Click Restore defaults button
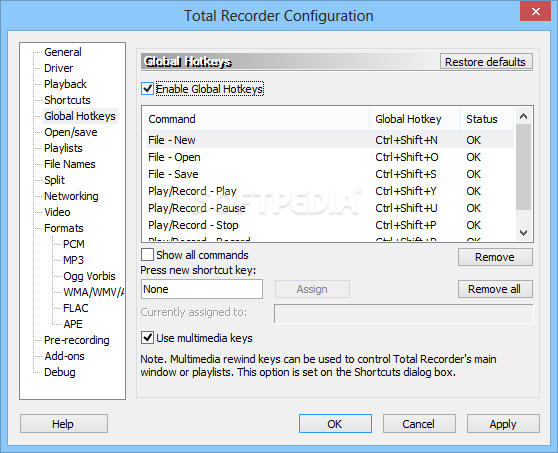The width and height of the screenshot is (558, 453). click(486, 62)
